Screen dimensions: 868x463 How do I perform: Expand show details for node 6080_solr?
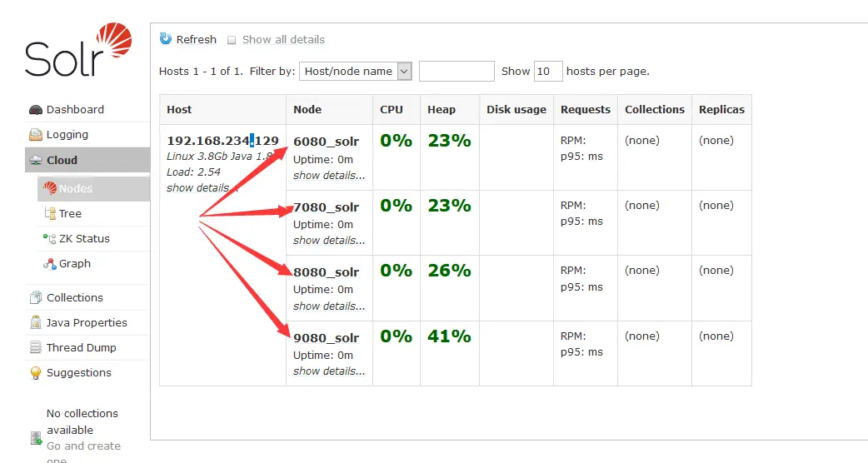[329, 176]
